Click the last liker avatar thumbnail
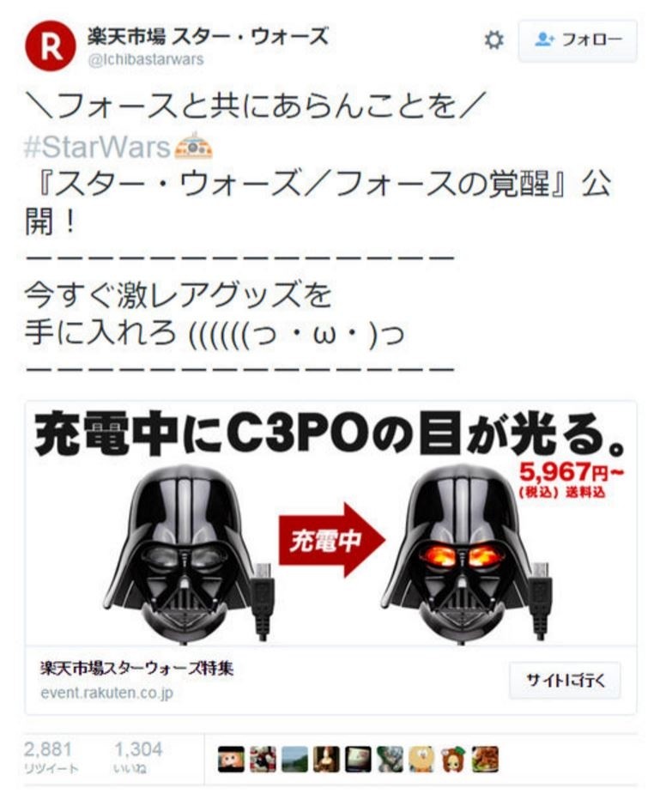 pos(485,759)
